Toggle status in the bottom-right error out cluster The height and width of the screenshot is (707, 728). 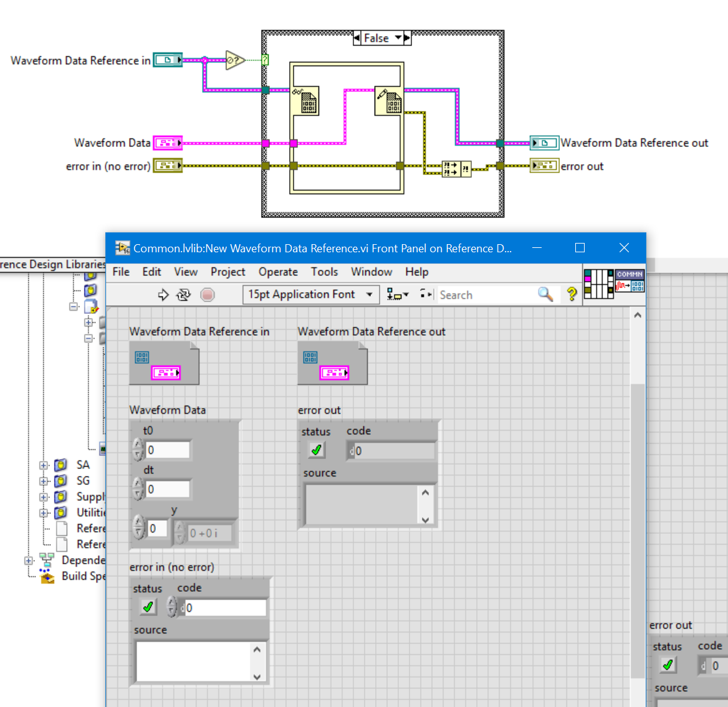[668, 665]
